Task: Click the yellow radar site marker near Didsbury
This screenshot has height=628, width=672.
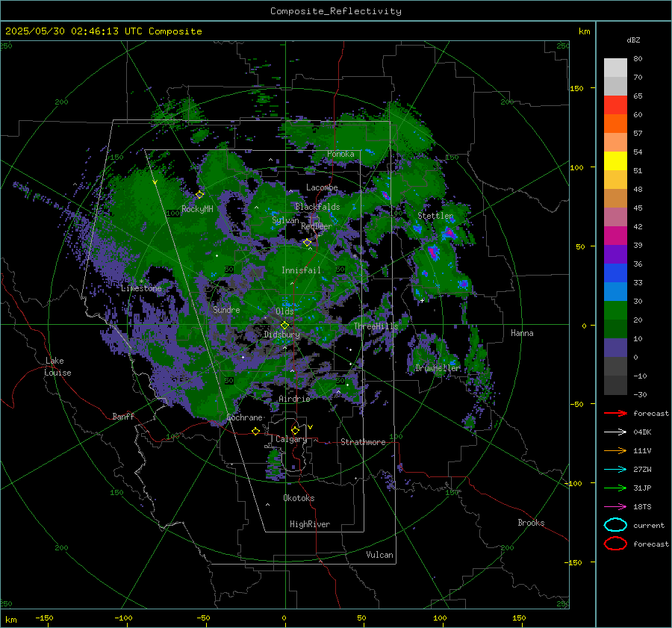Action: coord(284,325)
